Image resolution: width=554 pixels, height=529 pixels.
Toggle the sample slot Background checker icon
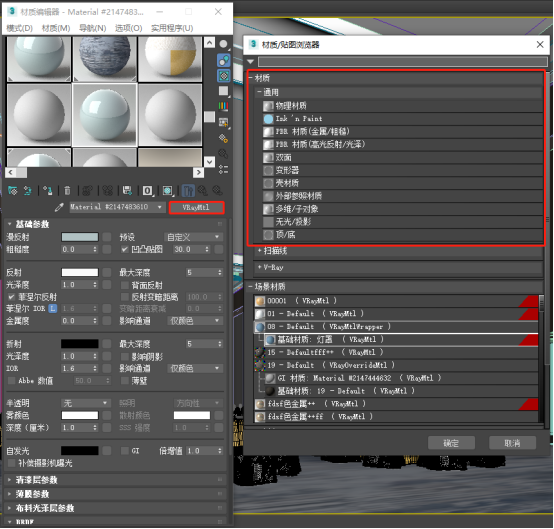tap(223, 76)
